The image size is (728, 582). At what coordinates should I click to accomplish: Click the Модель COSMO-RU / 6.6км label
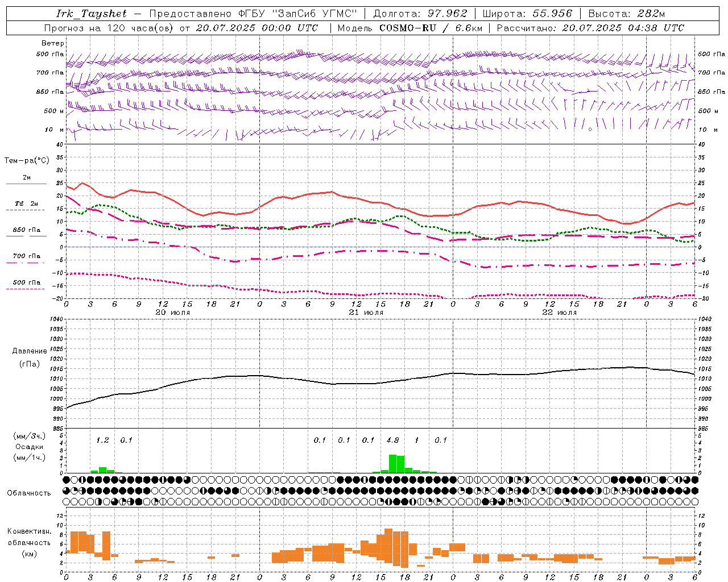[409, 28]
